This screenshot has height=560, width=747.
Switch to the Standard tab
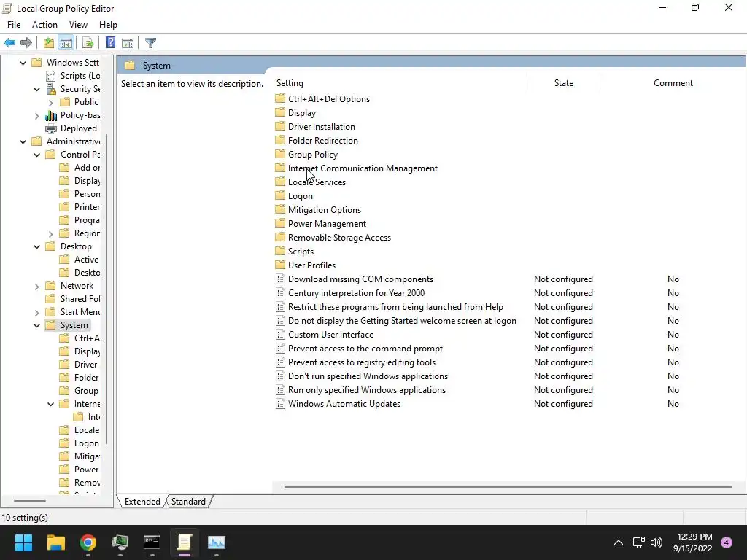click(x=189, y=502)
